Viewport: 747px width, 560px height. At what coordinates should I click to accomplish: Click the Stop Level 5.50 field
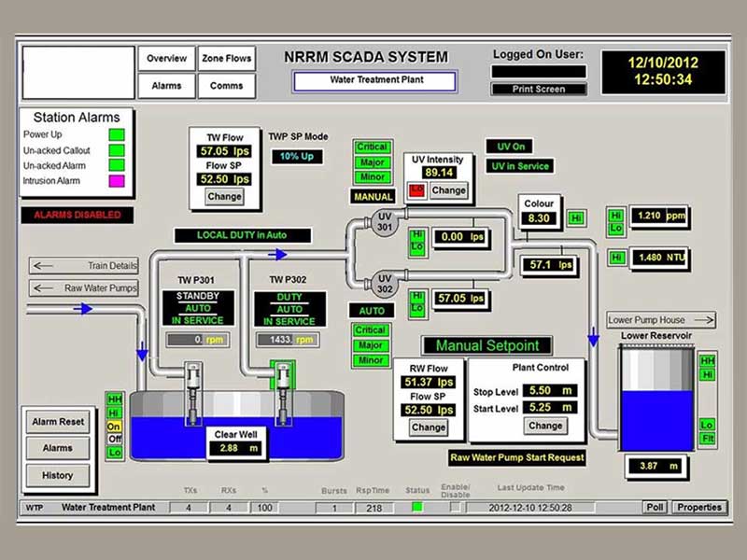548,390
